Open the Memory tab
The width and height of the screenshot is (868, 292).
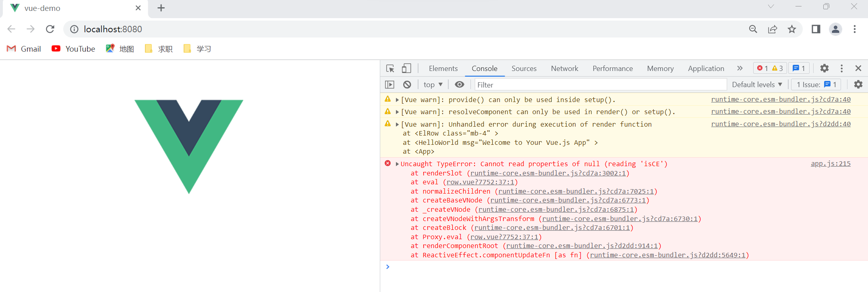(660, 68)
